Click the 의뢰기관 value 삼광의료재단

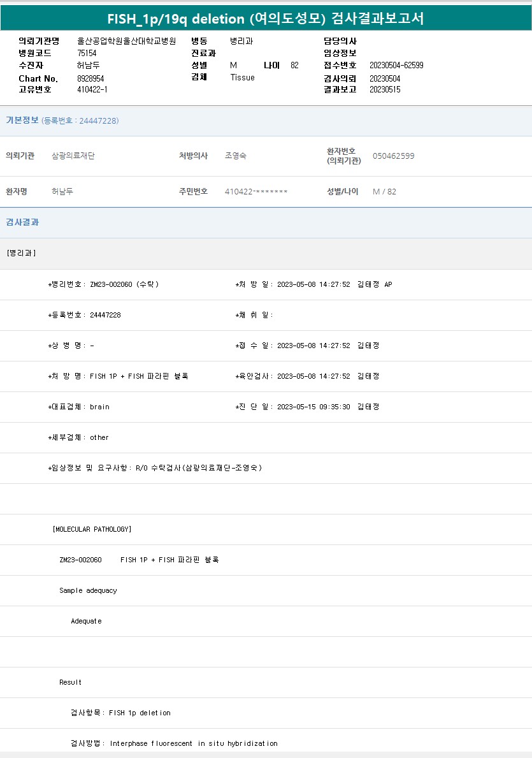tap(73, 156)
